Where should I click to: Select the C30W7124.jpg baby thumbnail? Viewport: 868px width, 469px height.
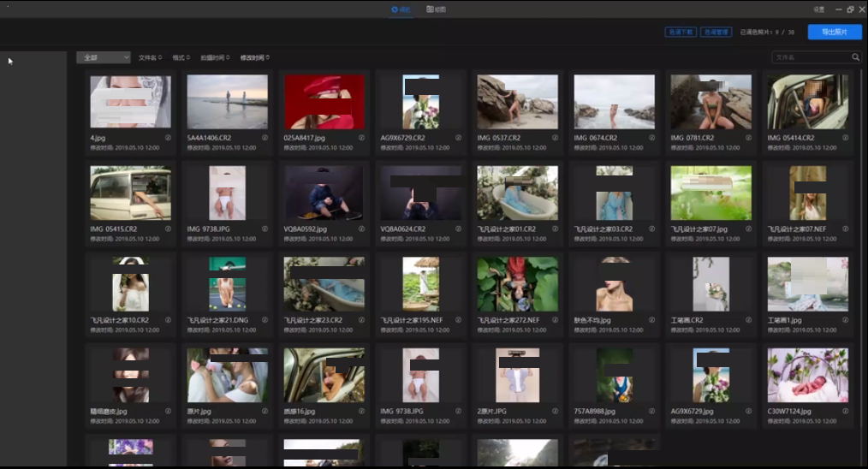click(x=808, y=375)
